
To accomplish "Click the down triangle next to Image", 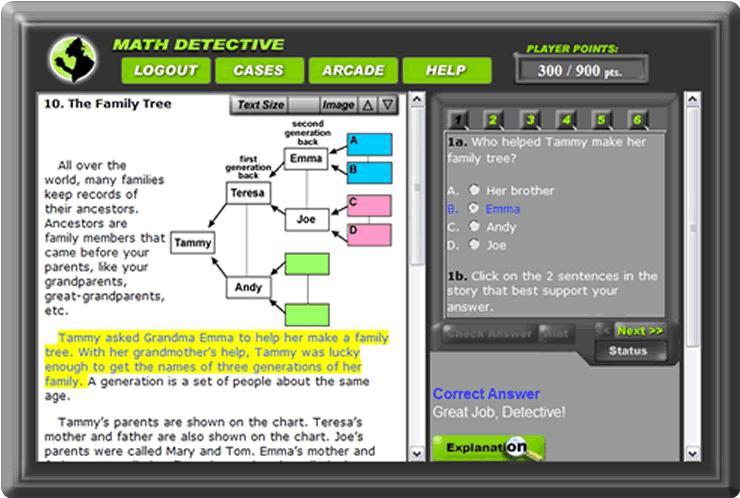I will tap(387, 104).
